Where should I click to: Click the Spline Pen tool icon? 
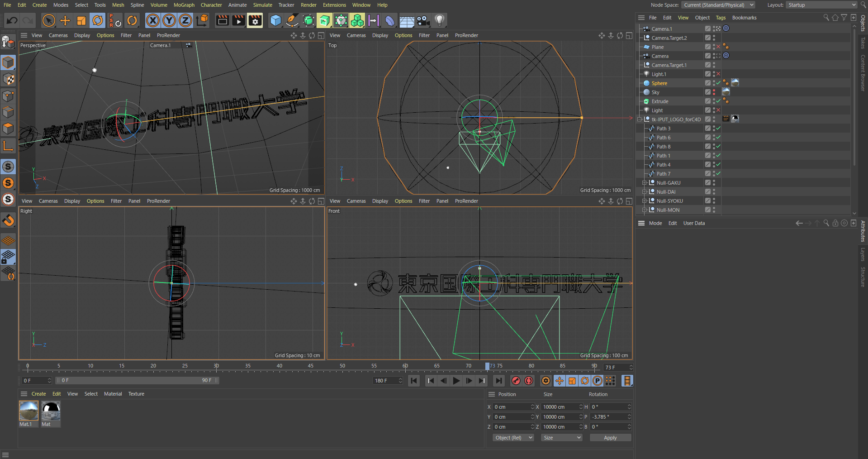[292, 20]
